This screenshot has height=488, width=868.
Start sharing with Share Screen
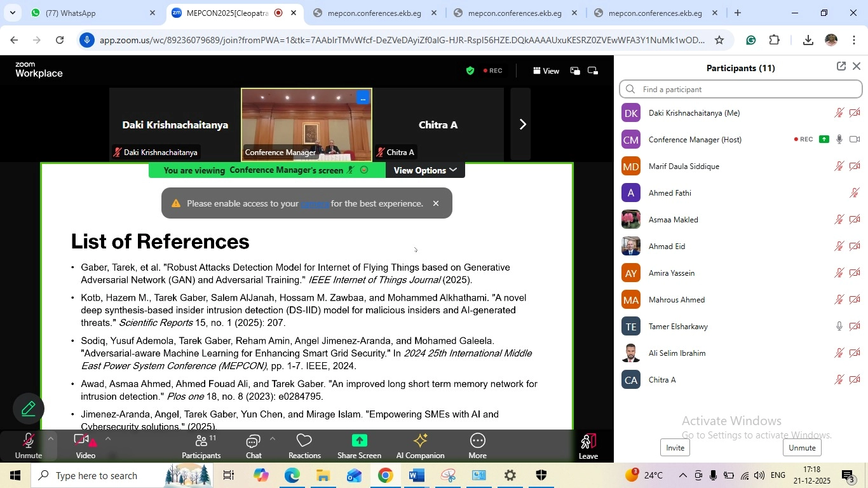[x=359, y=446]
